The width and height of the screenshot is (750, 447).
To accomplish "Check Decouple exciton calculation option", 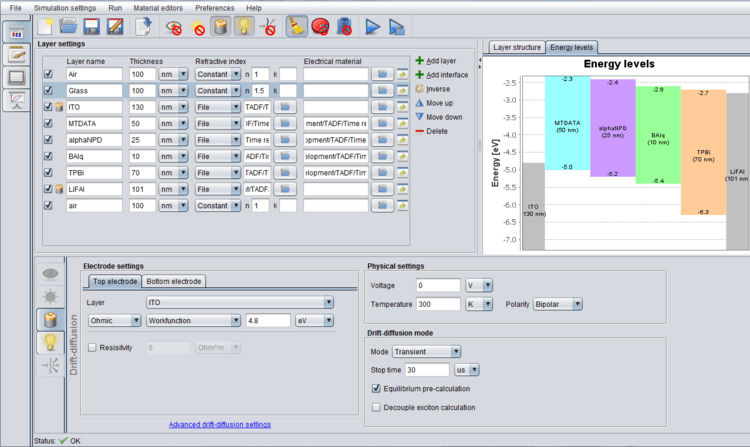I will pyautogui.click(x=376, y=407).
